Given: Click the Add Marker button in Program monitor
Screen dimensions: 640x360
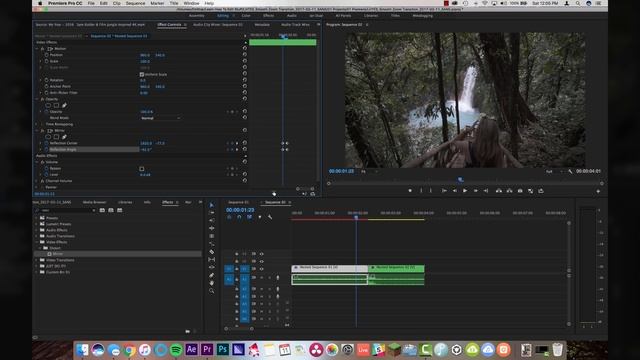Looking at the screenshot, I should pos(410,191).
